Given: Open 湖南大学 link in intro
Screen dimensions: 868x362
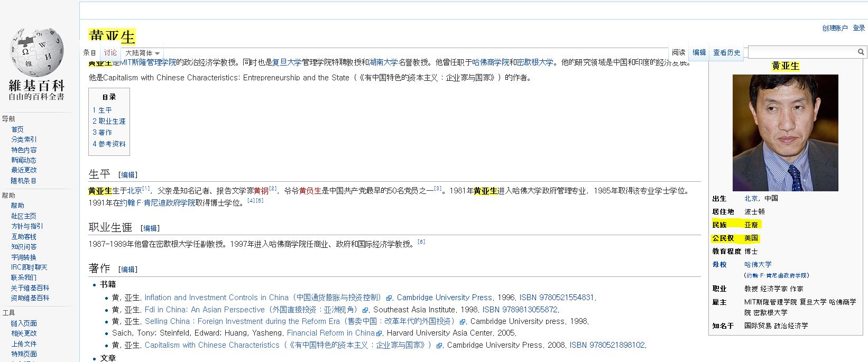Looking at the screenshot, I should [x=383, y=62].
